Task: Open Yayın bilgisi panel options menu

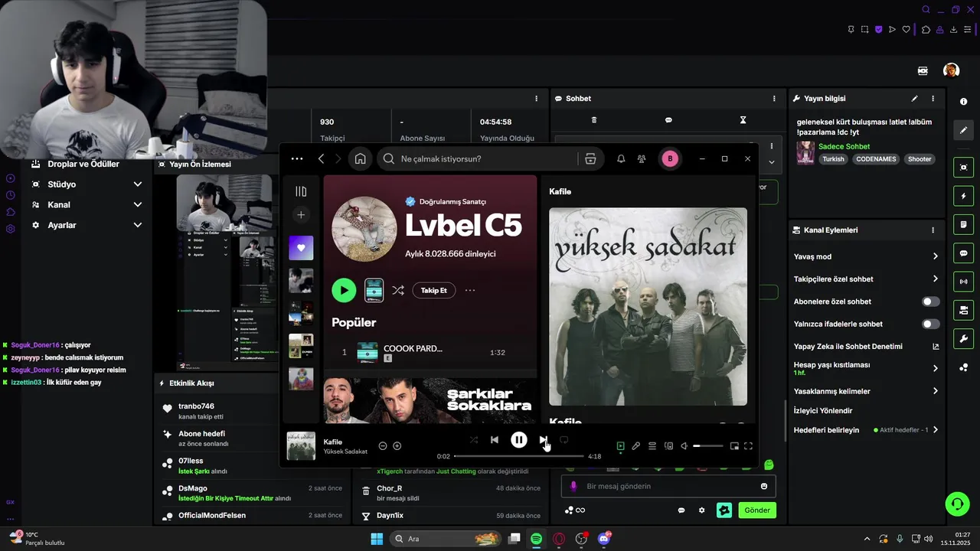Action: (x=933, y=99)
